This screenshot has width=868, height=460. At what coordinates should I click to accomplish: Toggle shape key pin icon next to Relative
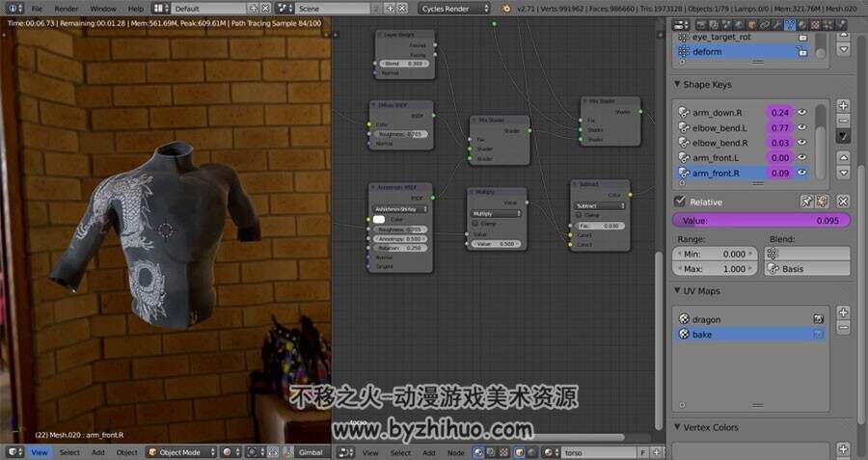click(x=807, y=202)
